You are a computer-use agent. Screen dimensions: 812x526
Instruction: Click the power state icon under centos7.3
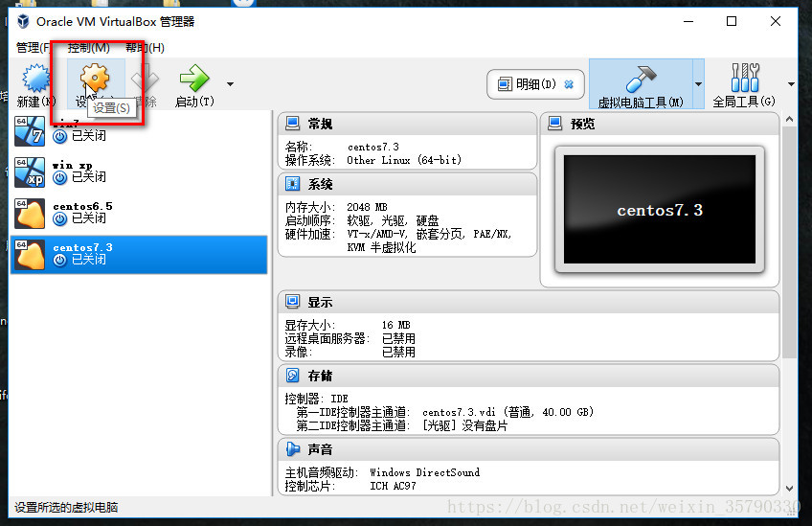pos(60,261)
